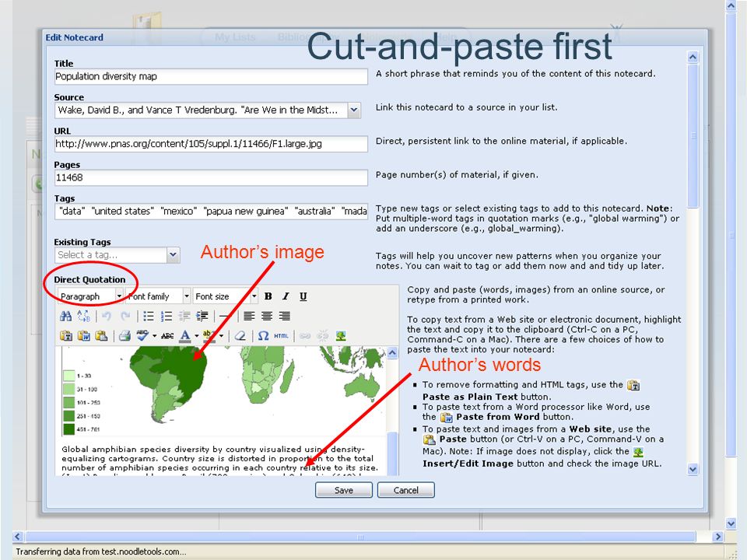Click in the Pages field '11468'
Viewport: 747px width, 560px height.
point(211,177)
